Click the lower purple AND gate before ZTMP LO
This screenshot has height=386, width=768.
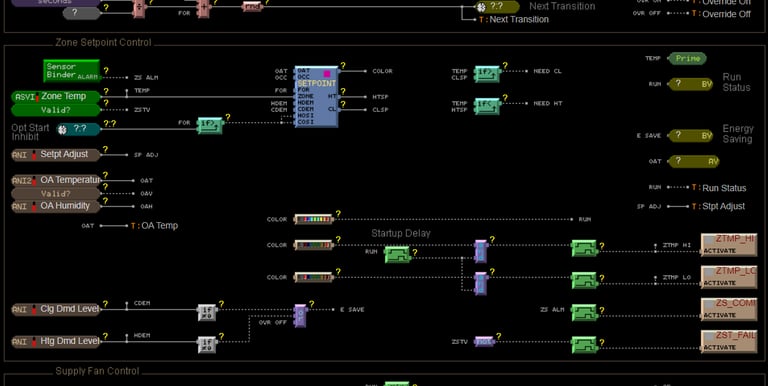tap(480, 284)
